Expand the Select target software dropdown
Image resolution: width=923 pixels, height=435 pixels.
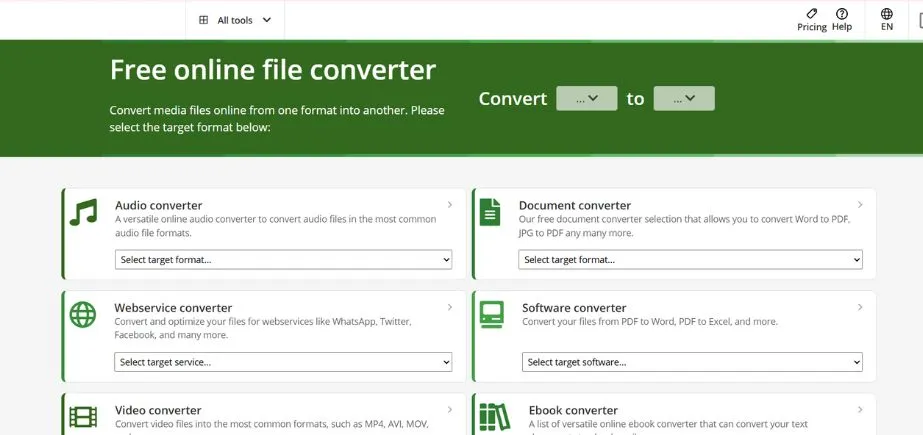coord(692,362)
